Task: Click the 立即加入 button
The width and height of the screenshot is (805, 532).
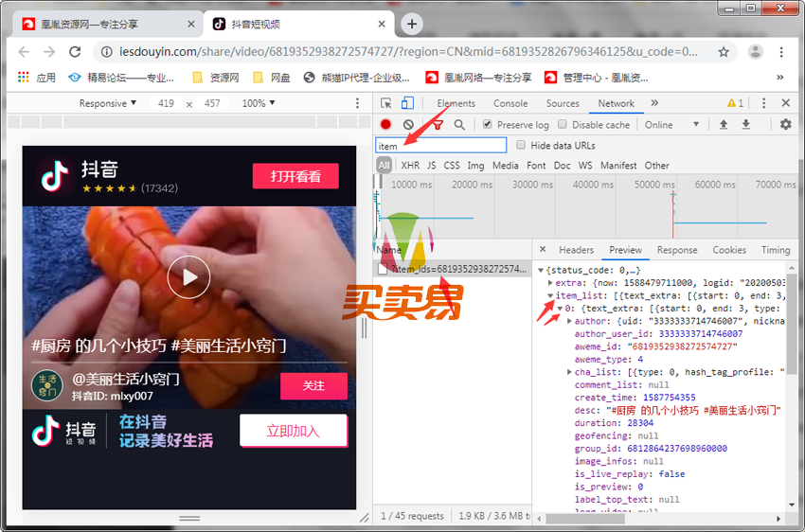Action: click(x=294, y=431)
